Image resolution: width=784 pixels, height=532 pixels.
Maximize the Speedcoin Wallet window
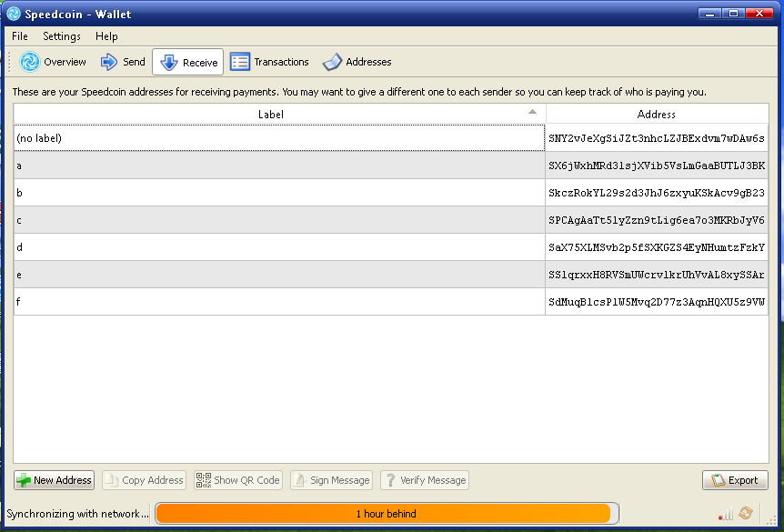click(733, 14)
